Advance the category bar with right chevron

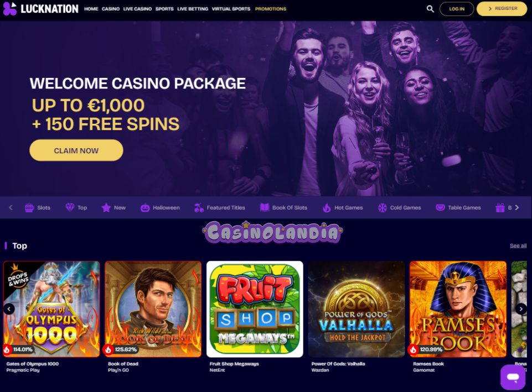[x=516, y=207]
